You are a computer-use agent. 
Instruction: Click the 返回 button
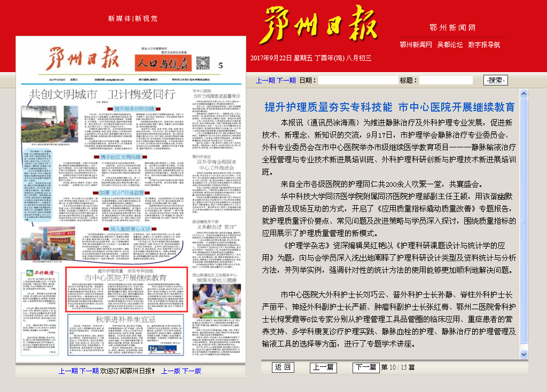pos(283,367)
